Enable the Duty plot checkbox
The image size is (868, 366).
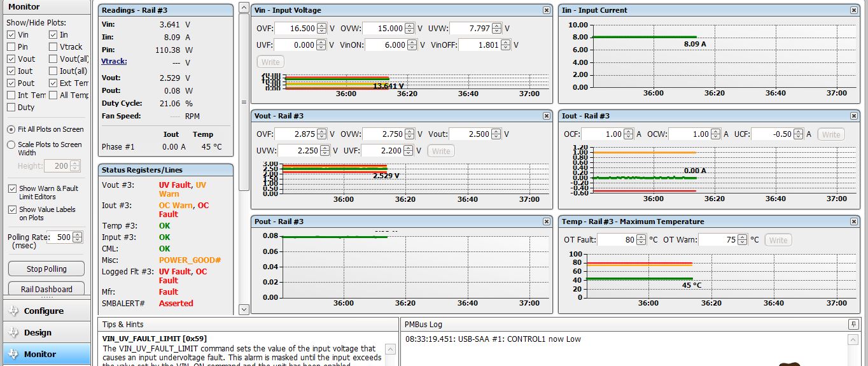(x=12, y=108)
